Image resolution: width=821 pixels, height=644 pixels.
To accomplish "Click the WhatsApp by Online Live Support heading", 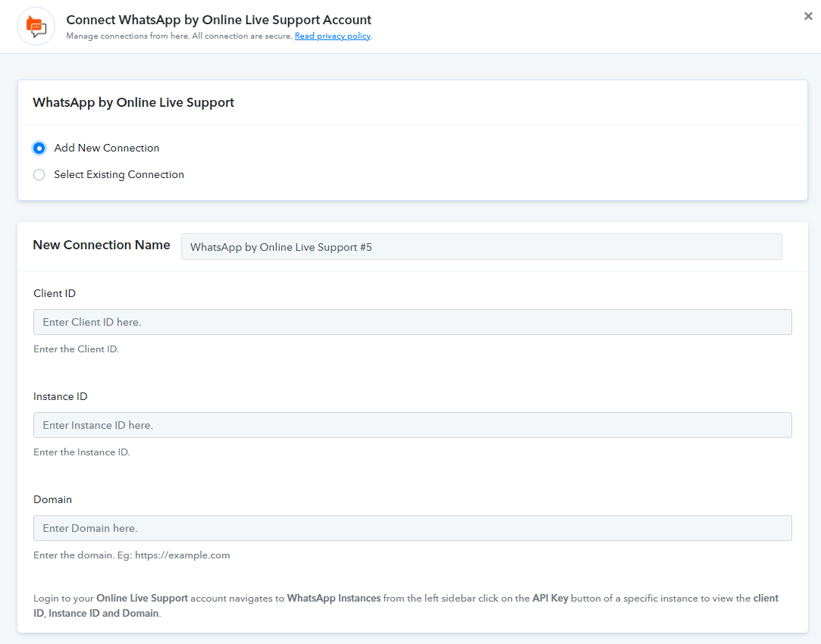I will (x=133, y=102).
